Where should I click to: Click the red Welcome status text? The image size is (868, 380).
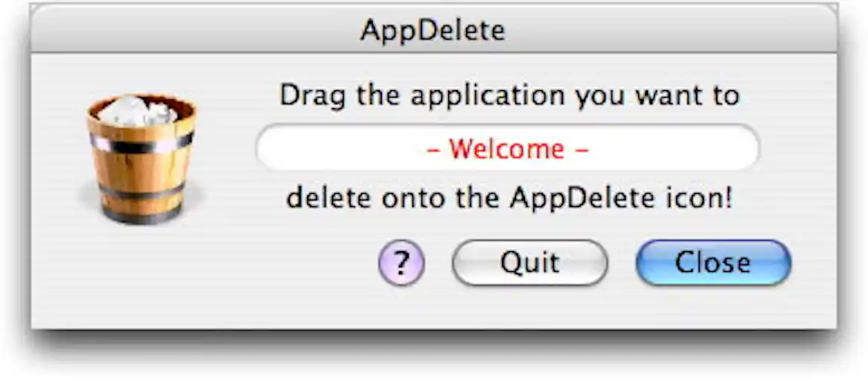(507, 149)
